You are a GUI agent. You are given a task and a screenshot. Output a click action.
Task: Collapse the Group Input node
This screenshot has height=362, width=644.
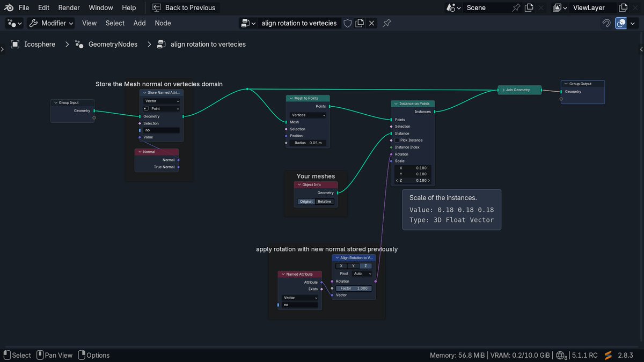pyautogui.click(x=55, y=102)
